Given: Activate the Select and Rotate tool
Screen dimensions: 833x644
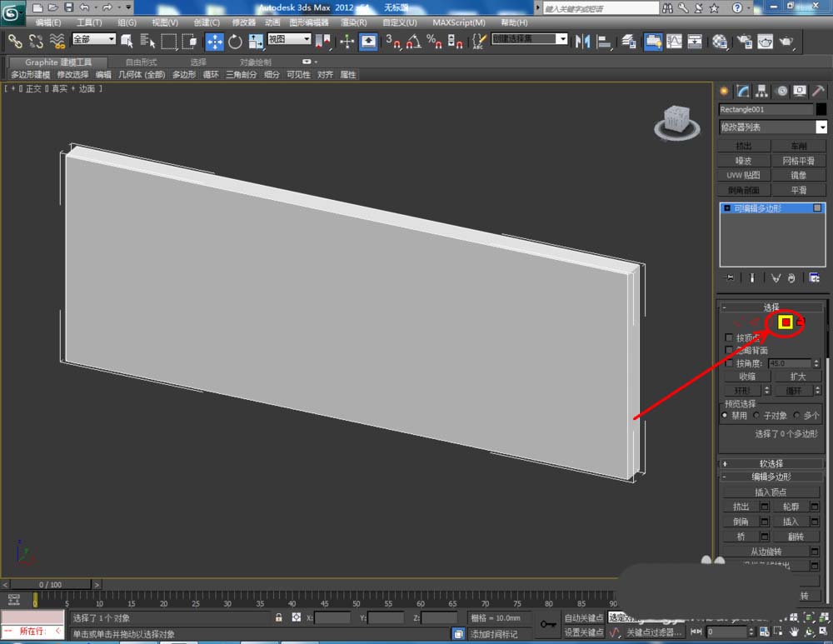Looking at the screenshot, I should (235, 42).
